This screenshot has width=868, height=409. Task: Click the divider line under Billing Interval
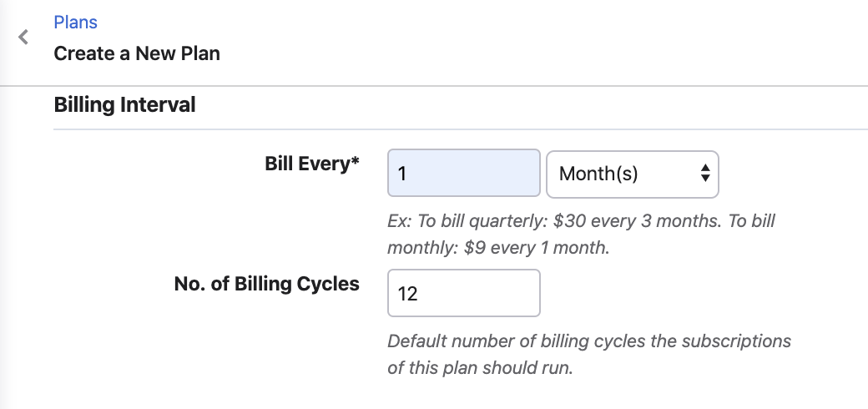pyautogui.click(x=461, y=129)
